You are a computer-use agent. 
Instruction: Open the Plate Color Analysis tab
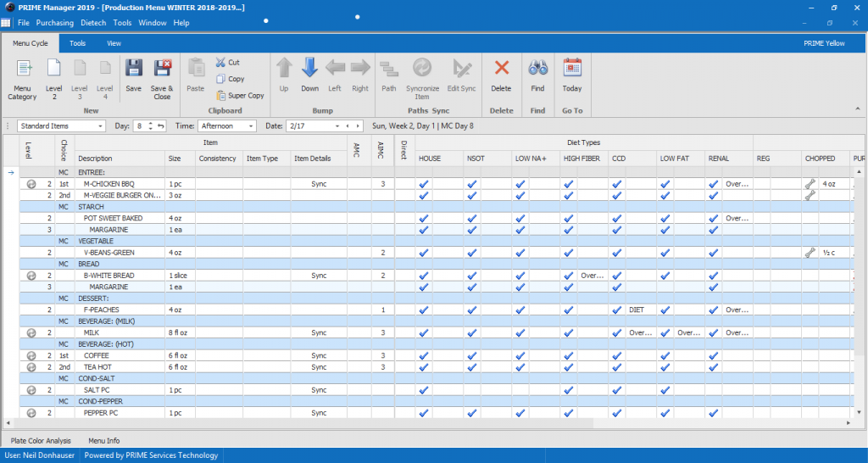[x=41, y=441]
